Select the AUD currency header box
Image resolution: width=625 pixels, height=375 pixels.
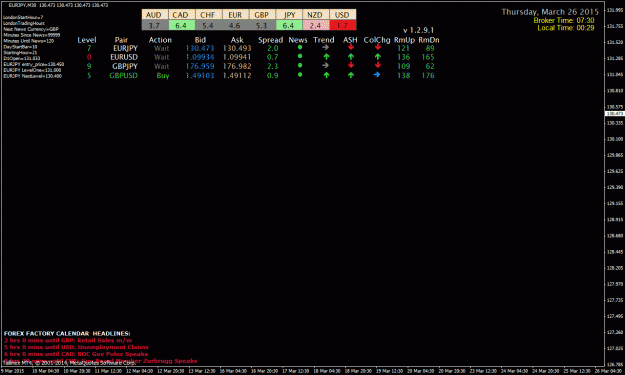click(x=155, y=15)
